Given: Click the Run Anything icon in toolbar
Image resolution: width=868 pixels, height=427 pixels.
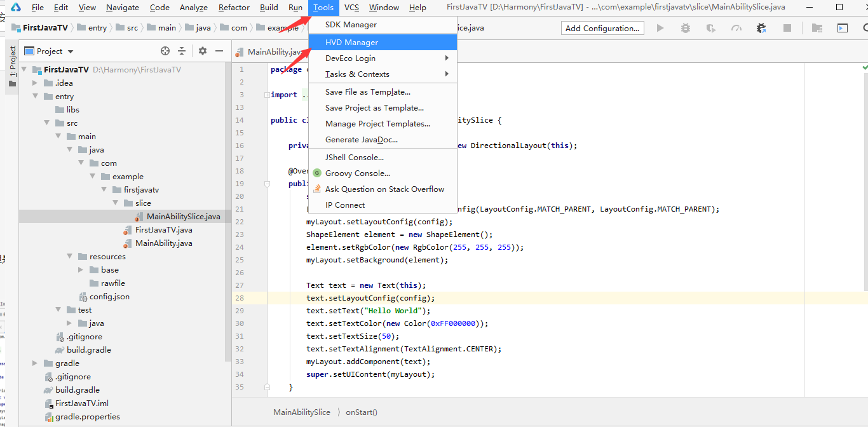Looking at the screenshot, I should click(x=843, y=28).
